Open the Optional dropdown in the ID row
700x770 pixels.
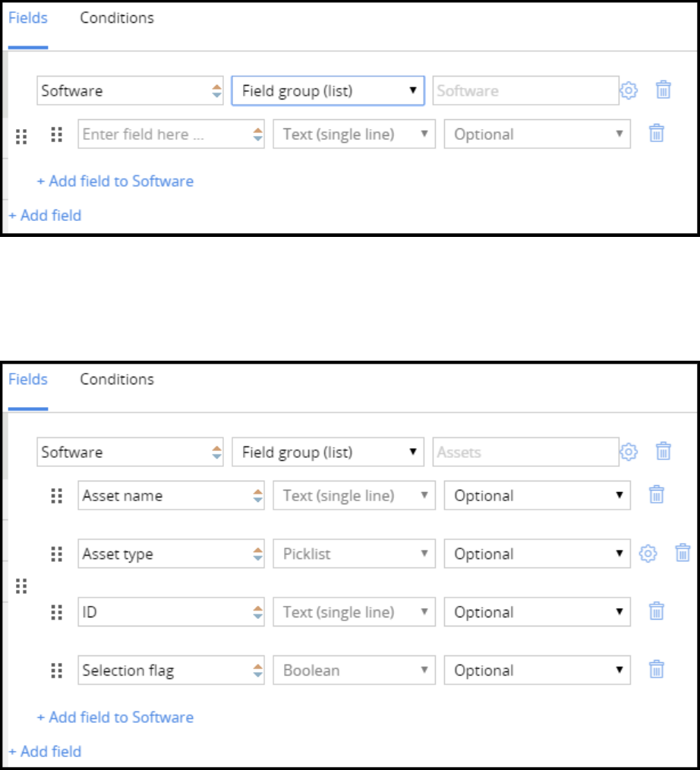point(537,612)
